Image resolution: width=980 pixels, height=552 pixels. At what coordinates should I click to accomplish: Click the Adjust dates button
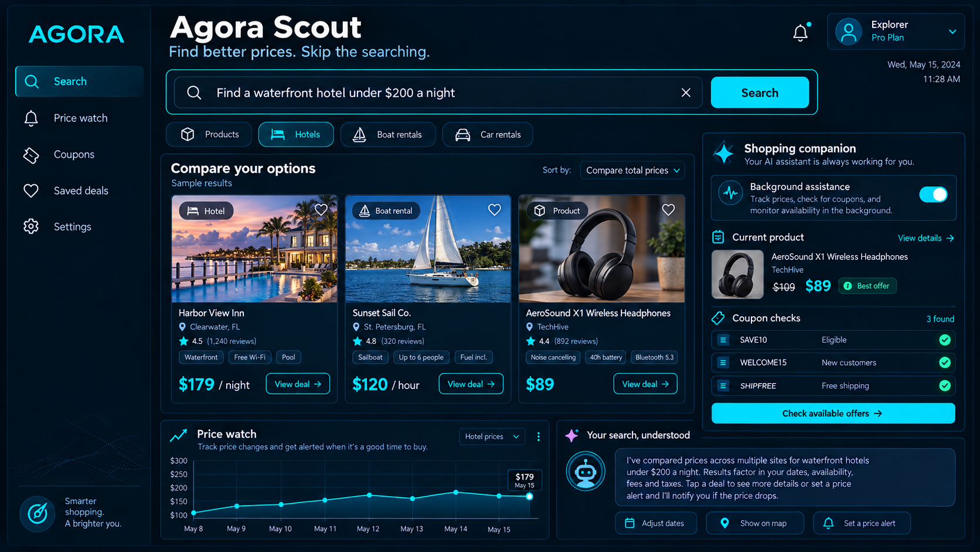[656, 523]
